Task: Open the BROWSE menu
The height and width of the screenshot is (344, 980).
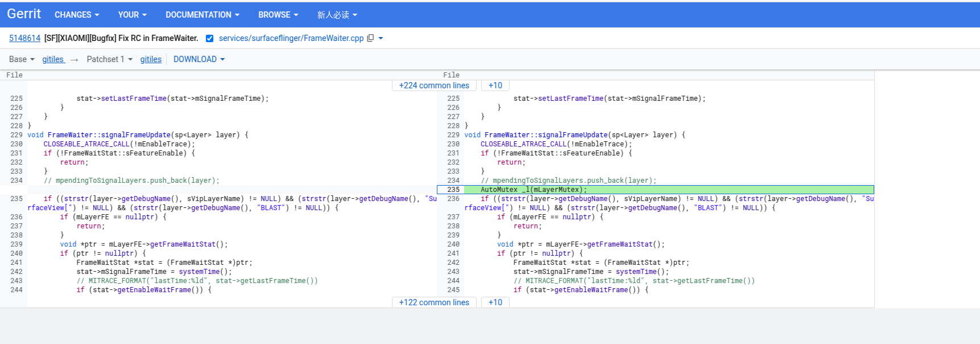Action: (278, 15)
